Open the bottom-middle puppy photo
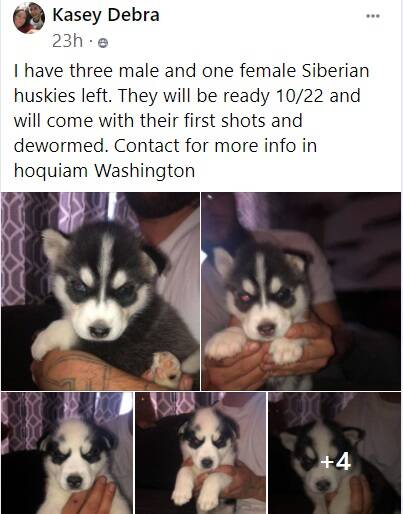 [200, 453]
